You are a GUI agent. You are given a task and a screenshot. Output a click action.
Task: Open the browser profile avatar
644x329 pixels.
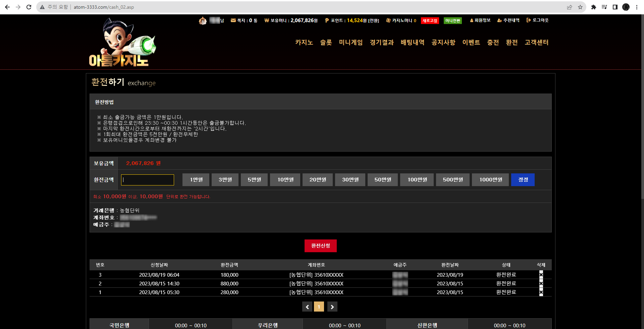click(626, 7)
